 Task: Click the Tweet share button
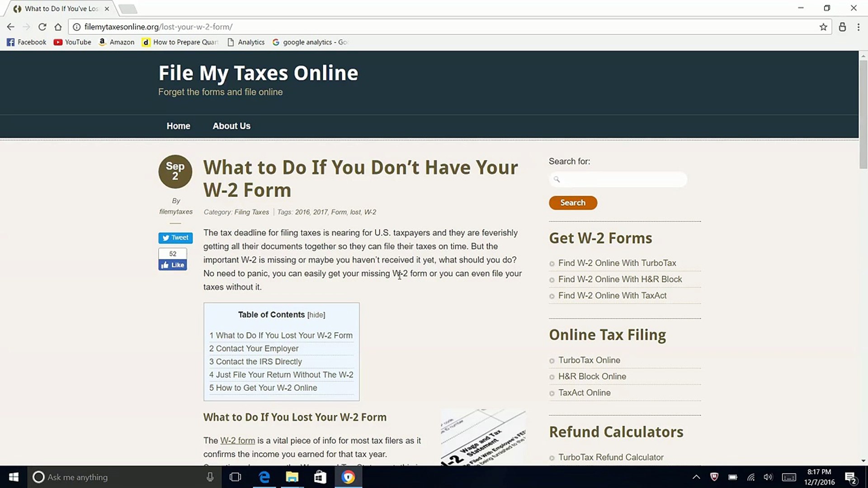tap(175, 238)
